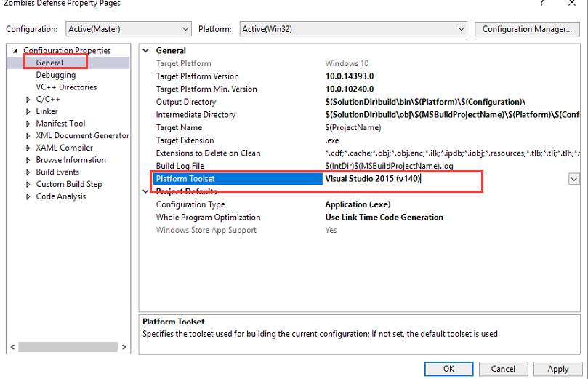Click the Output Directory property row

coord(186,102)
